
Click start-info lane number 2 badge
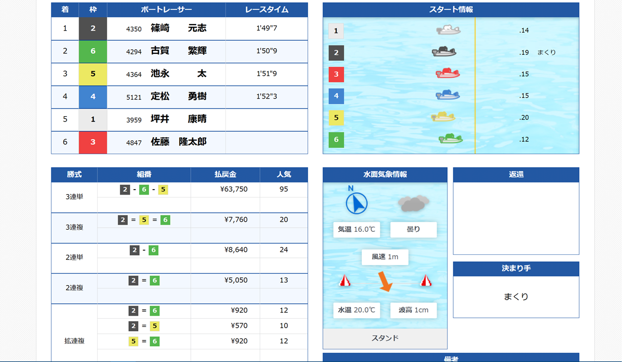tap(336, 52)
